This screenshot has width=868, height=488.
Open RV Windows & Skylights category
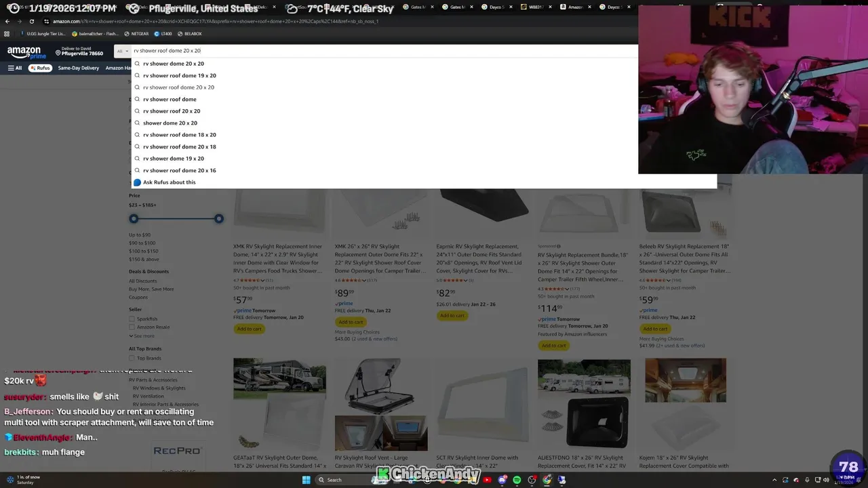tap(159, 388)
